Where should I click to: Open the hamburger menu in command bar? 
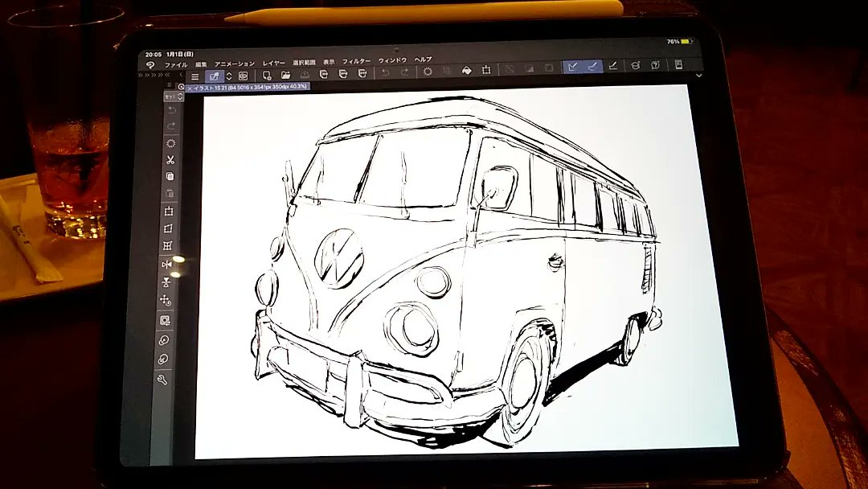tap(194, 77)
